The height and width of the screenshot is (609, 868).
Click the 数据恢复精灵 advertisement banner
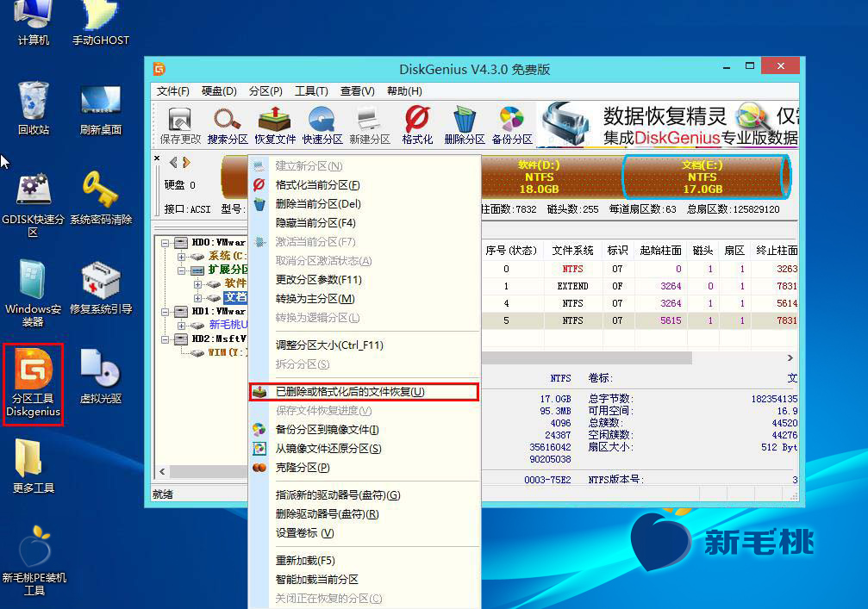[x=668, y=124]
